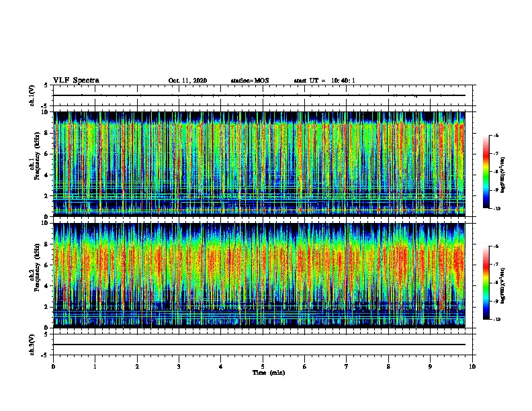Select the date text "Oct. 11, 2020"
The height and width of the screenshot is (411, 532).
187,81
